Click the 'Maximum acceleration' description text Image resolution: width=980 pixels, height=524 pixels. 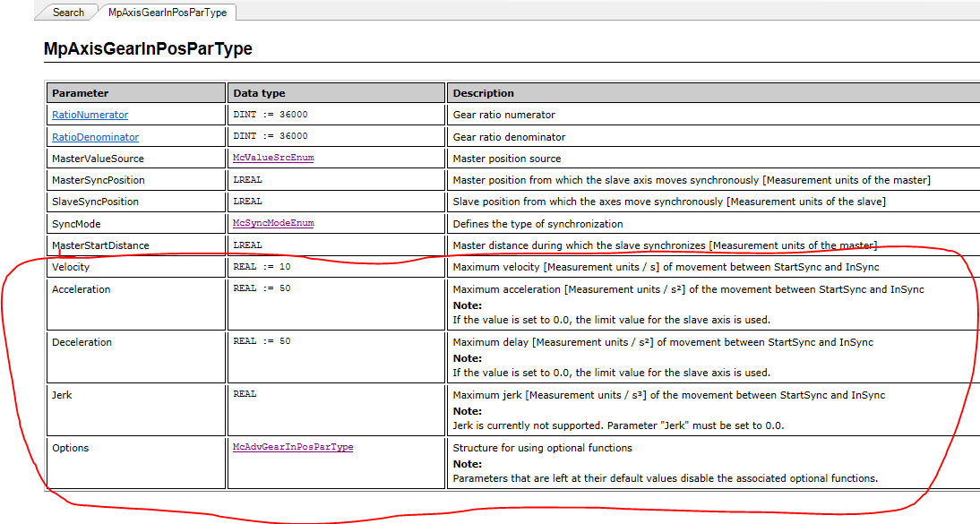(688, 289)
